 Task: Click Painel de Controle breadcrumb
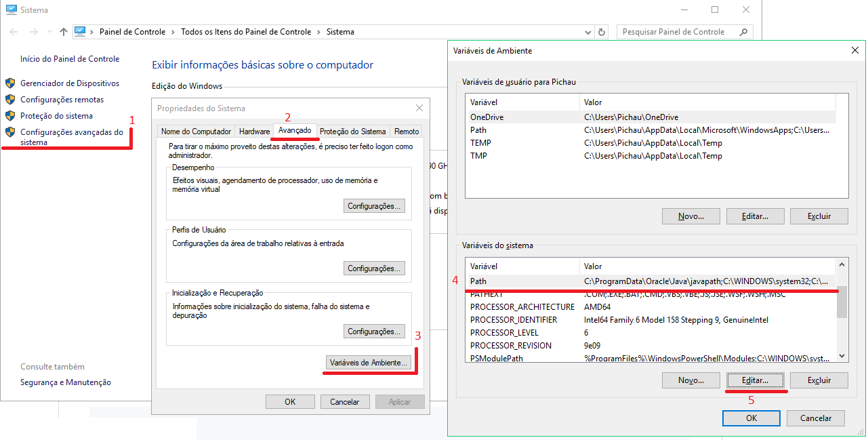pyautogui.click(x=132, y=32)
